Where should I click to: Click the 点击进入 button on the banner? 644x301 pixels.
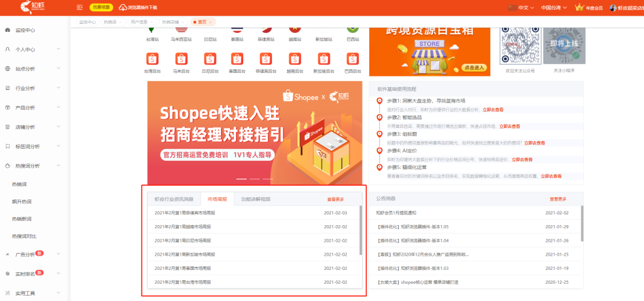point(474,67)
